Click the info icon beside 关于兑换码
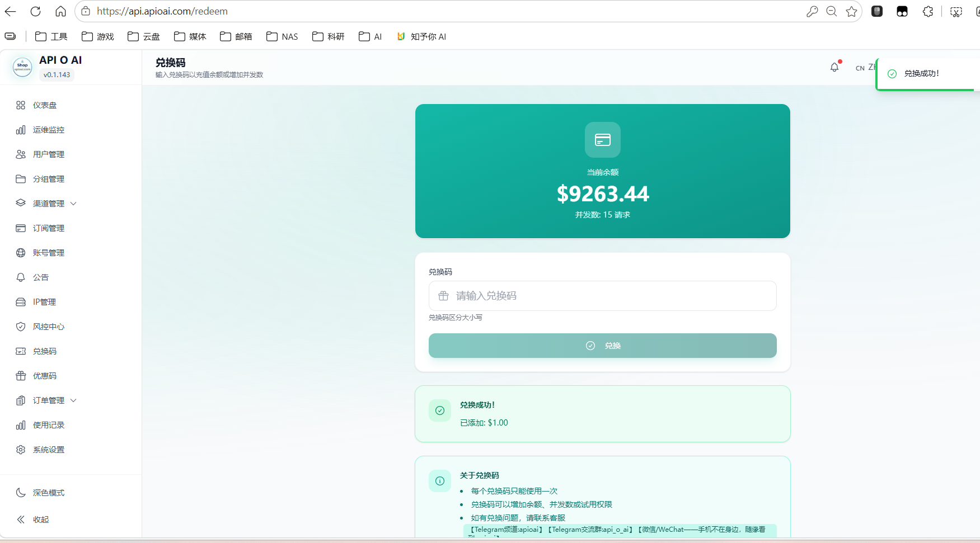Image resolution: width=980 pixels, height=543 pixels. pos(440,481)
